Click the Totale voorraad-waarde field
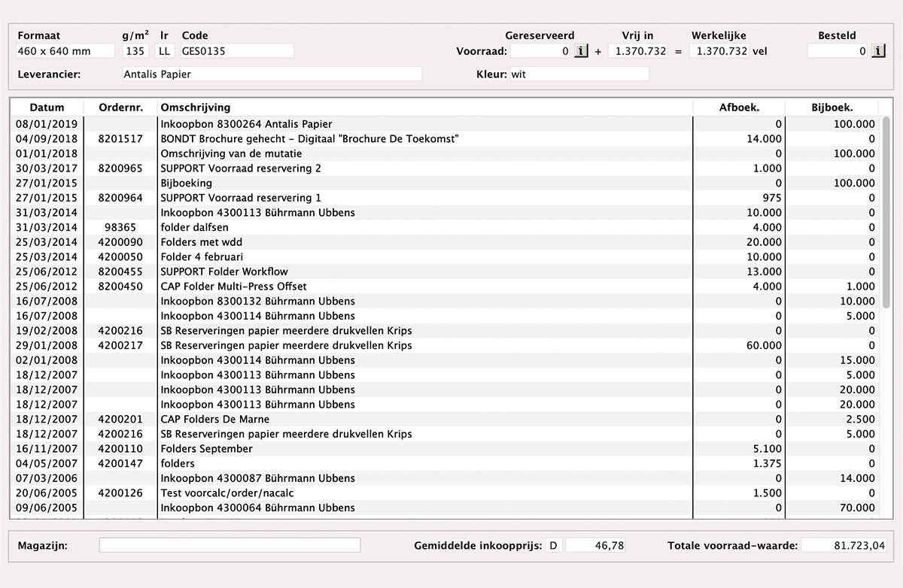 tap(844, 545)
